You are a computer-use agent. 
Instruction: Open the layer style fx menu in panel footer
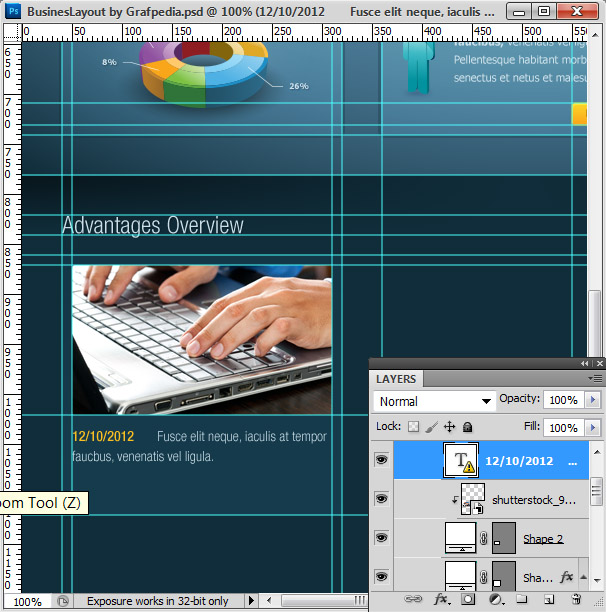(x=442, y=599)
